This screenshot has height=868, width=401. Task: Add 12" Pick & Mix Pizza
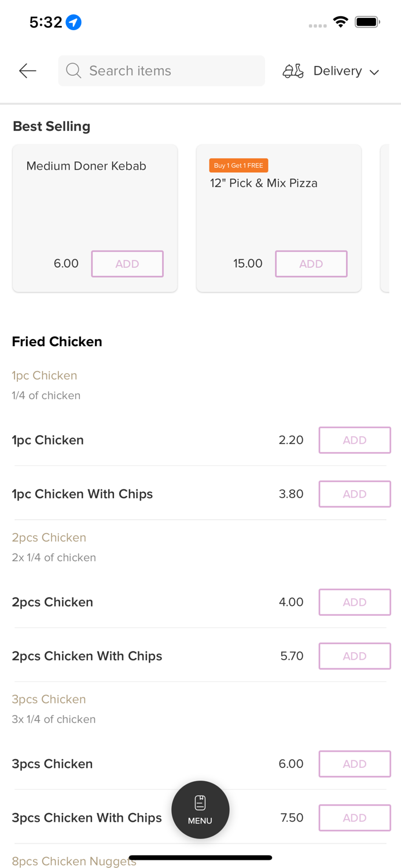click(x=311, y=264)
